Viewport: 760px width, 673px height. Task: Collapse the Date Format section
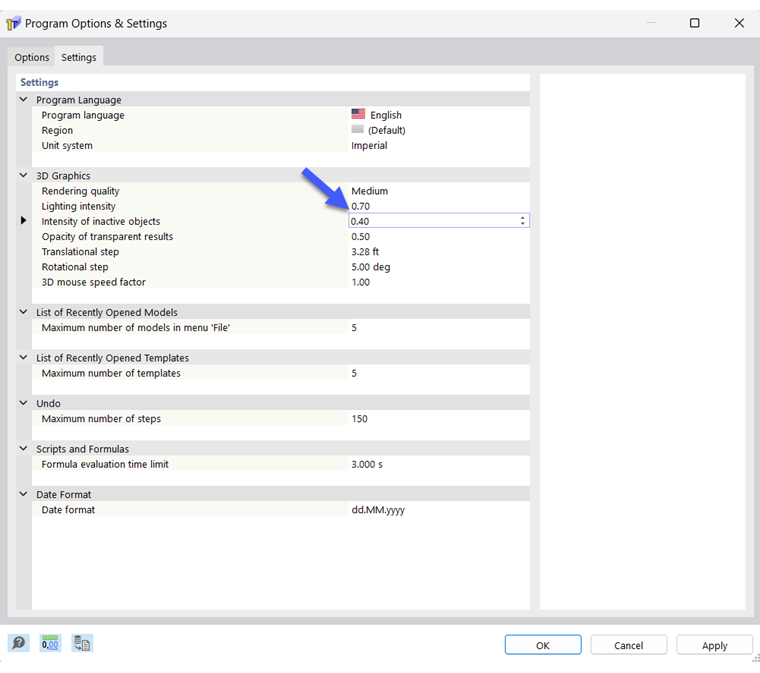(x=23, y=494)
